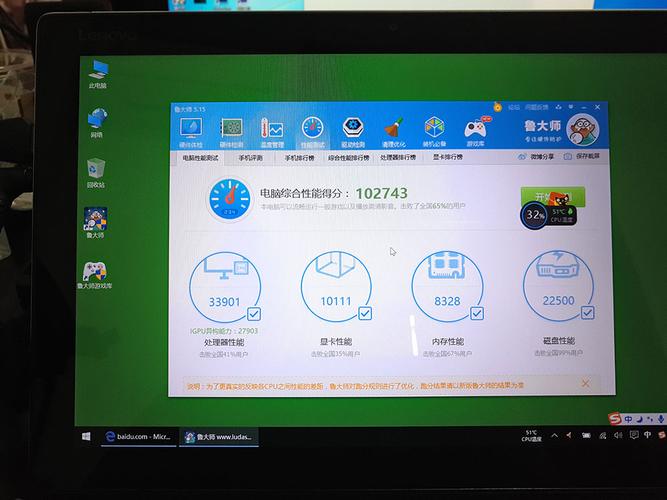Uncheck the 磁盘性能 test checkbox
This screenshot has height=500, width=667.
pos(587,313)
